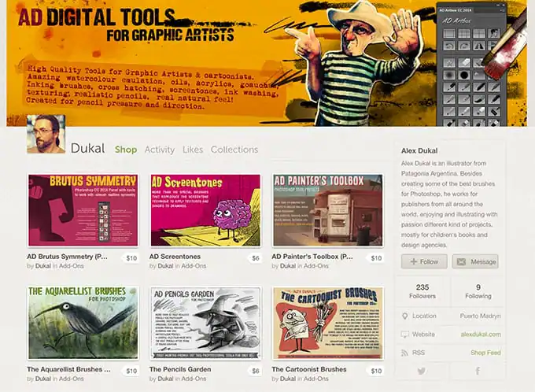
Task: Open the Likes tab
Action: coord(193,150)
